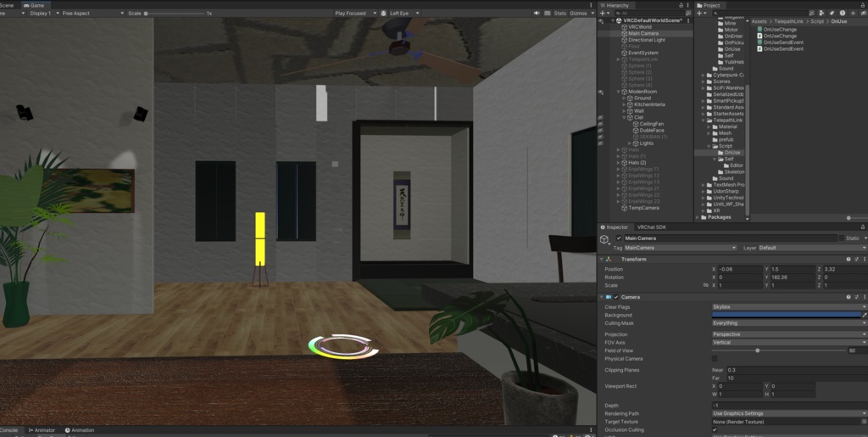Lock the Hierarchy panel

pyautogui.click(x=681, y=5)
